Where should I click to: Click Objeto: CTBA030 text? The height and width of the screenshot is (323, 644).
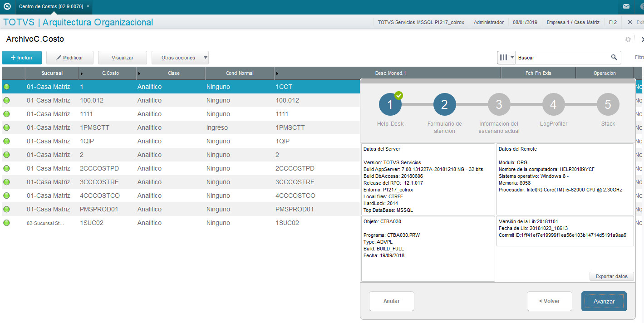pos(382,221)
